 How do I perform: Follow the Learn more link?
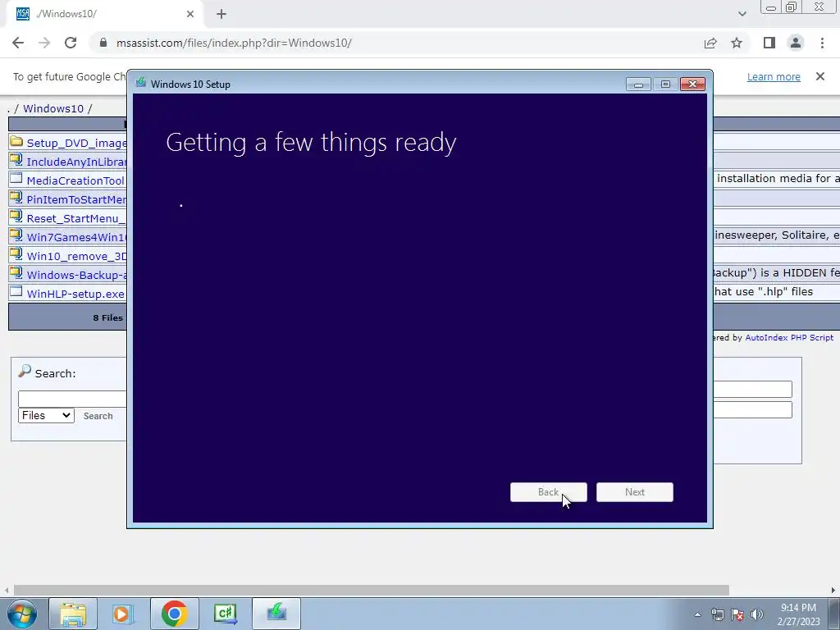774,76
